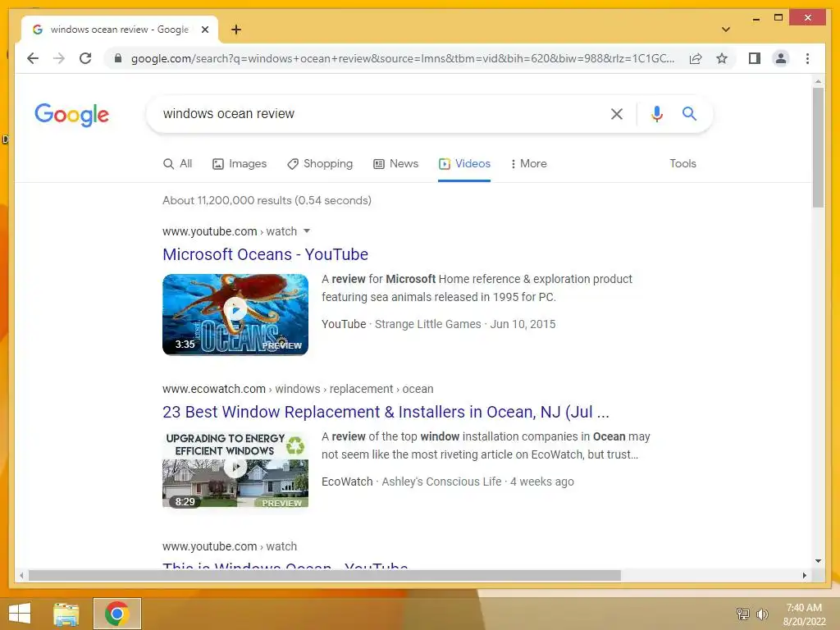840x630 pixels.
Task: Go to Google home via the logo
Action: pyautogui.click(x=72, y=115)
